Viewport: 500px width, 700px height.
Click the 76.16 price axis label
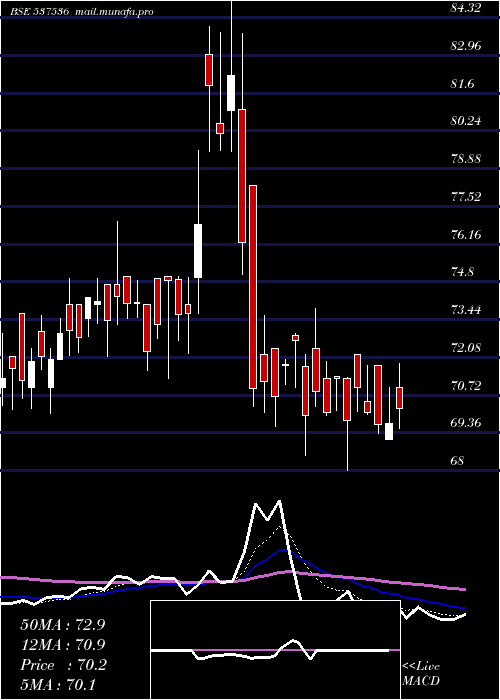pyautogui.click(x=466, y=234)
